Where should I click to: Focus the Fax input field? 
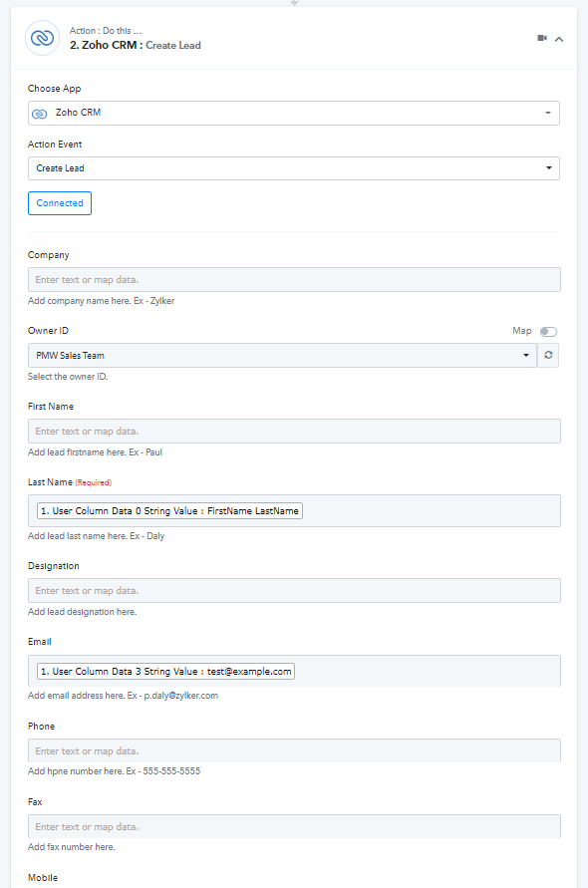point(294,826)
